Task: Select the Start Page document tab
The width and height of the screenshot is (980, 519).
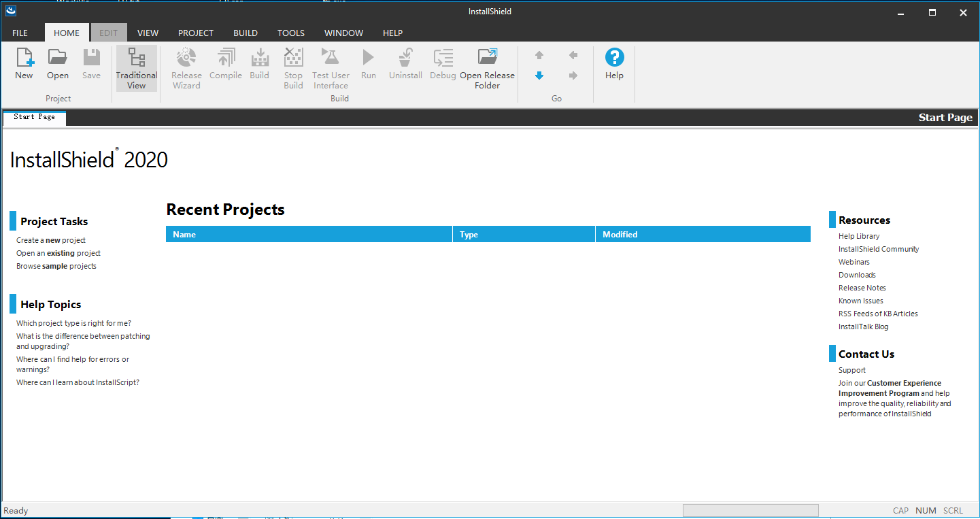Action: [x=35, y=117]
